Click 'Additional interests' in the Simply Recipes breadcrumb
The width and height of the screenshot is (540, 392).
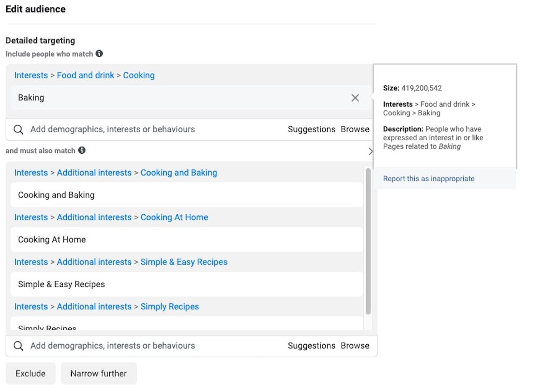(94, 307)
